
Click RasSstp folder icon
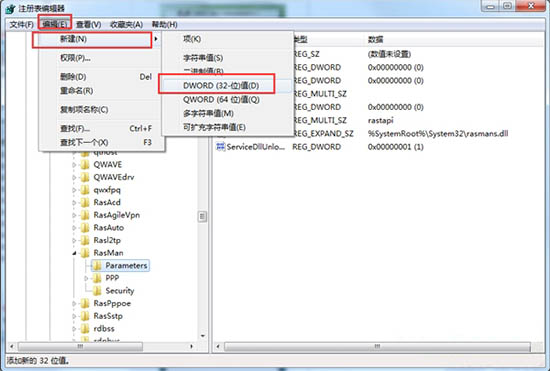pyautogui.click(x=85, y=316)
